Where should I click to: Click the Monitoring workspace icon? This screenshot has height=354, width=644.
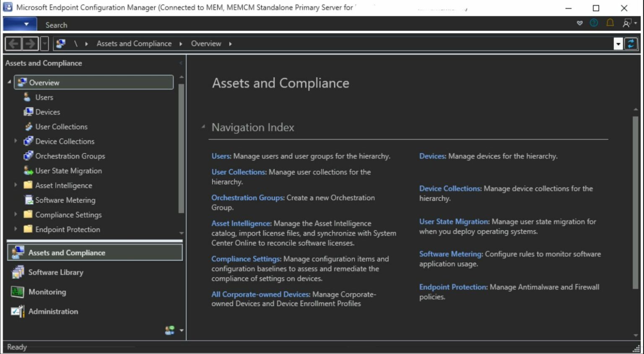(18, 292)
